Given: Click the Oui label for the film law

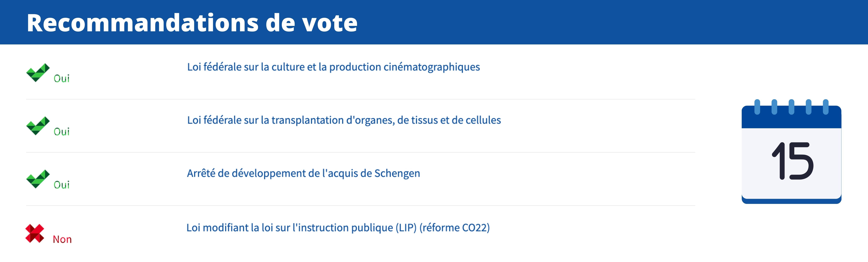Looking at the screenshot, I should (62, 79).
